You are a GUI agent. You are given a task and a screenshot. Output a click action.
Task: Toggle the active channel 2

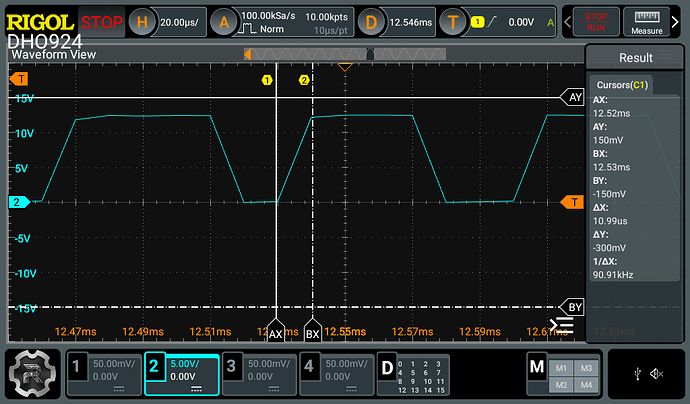point(181,374)
